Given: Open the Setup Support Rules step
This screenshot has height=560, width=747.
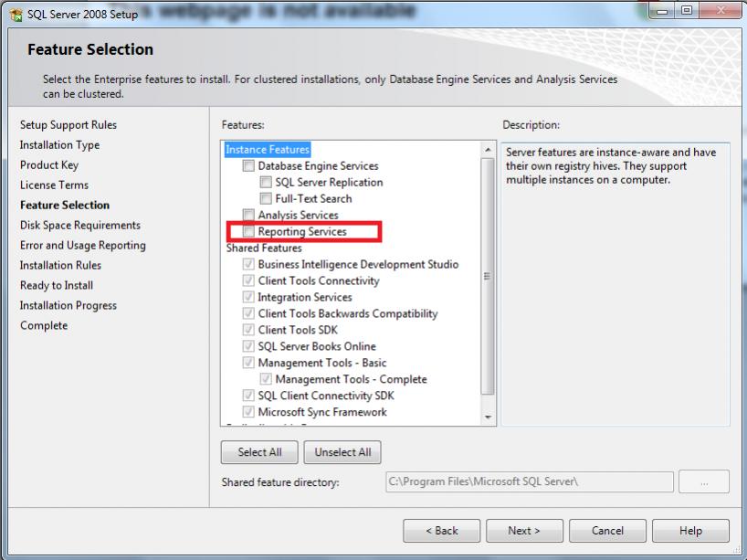Looking at the screenshot, I should click(x=68, y=125).
